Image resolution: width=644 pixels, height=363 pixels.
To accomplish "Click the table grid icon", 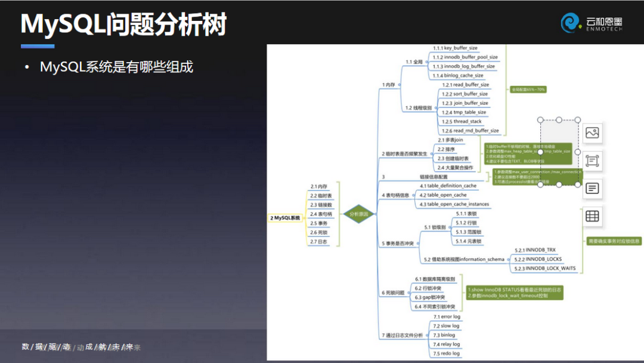I will point(592,216).
